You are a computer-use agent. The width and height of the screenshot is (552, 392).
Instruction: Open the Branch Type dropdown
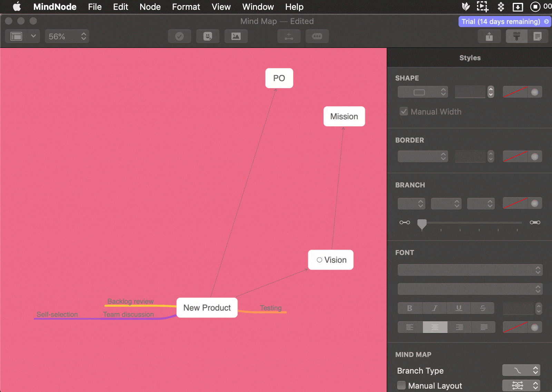pos(521,370)
